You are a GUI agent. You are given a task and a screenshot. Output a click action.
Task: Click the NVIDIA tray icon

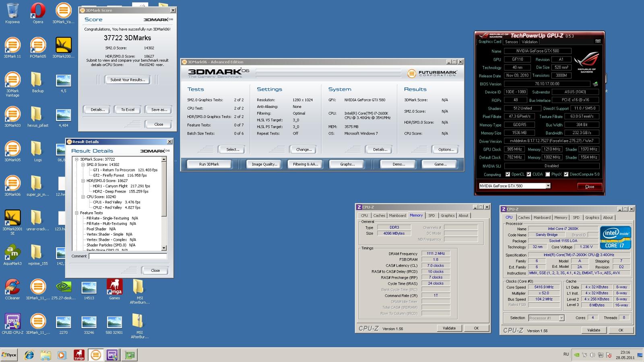[x=577, y=355]
